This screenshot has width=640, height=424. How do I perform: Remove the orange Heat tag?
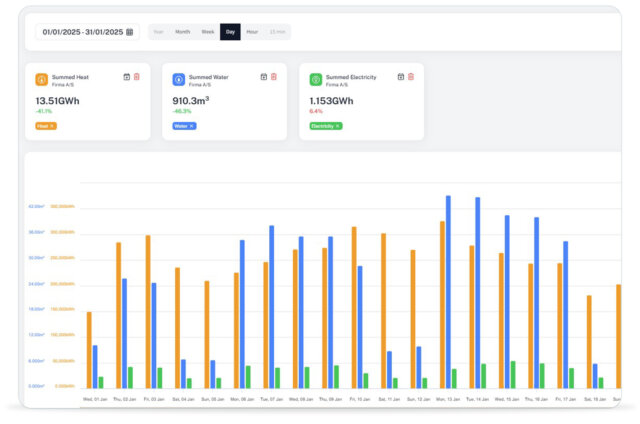pyautogui.click(x=52, y=126)
